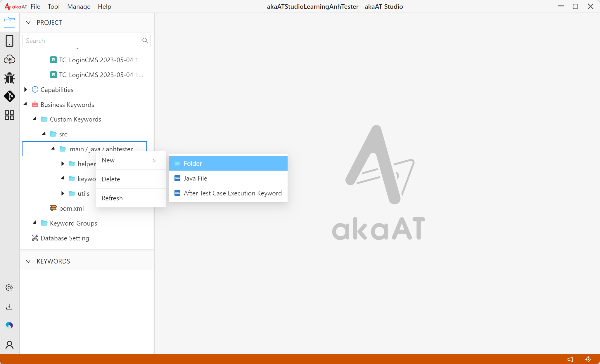Close the akaAT Studio window

coord(591,6)
